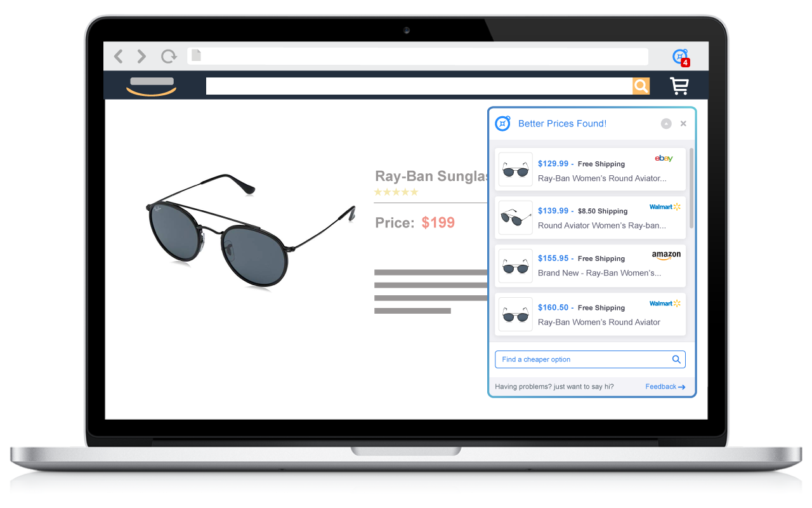Open the price finder extension icon with badge
812x508 pixels.
pyautogui.click(x=681, y=57)
